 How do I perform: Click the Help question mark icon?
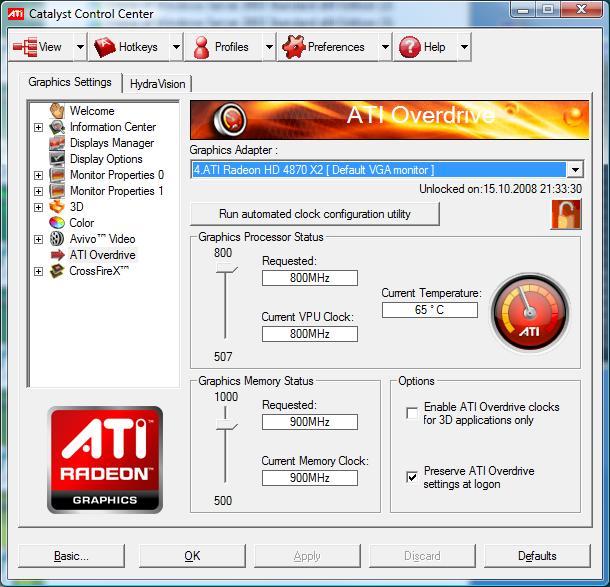coord(410,47)
